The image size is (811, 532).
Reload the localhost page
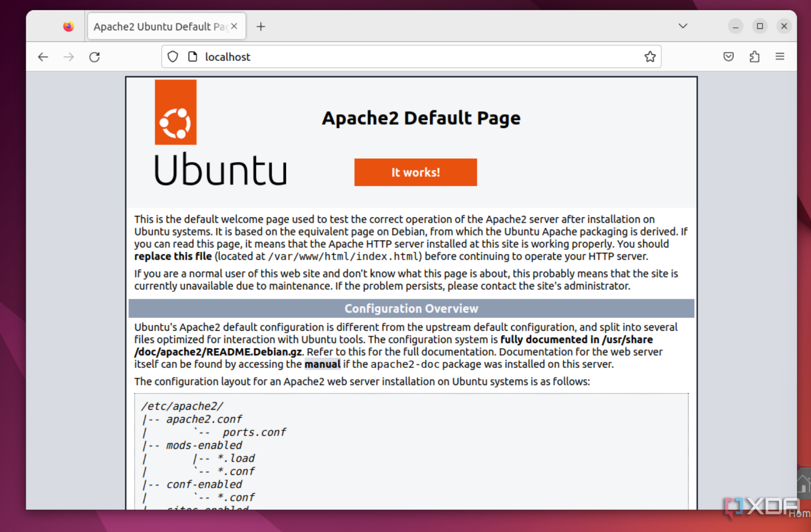point(95,57)
